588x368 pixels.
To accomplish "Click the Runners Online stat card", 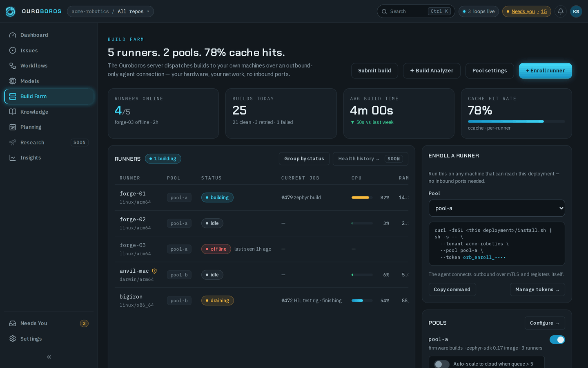I will click(163, 114).
